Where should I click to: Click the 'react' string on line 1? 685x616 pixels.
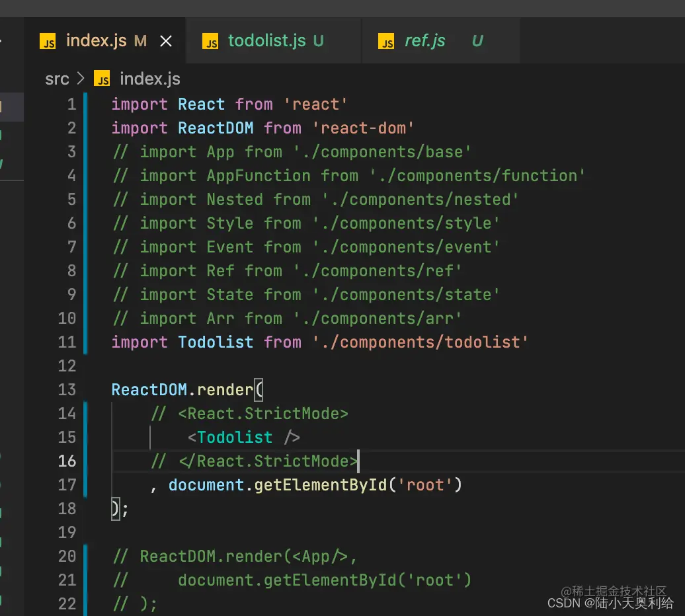pyautogui.click(x=315, y=104)
